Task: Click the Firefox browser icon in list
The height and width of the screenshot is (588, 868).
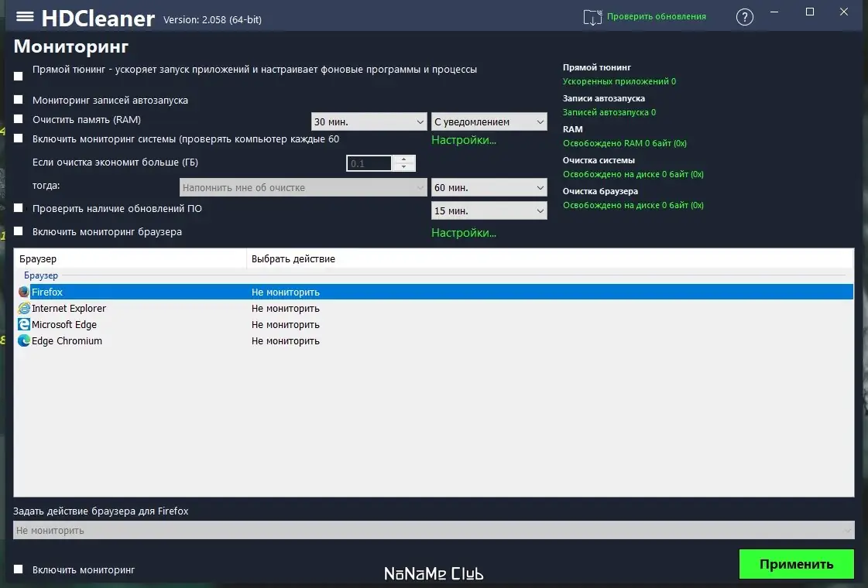Action: (x=24, y=292)
